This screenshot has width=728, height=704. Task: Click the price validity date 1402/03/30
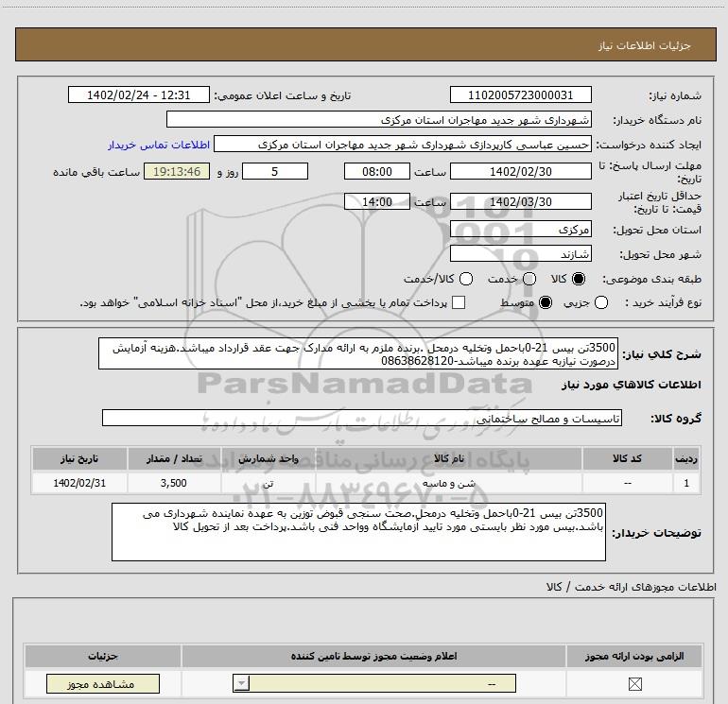520,201
